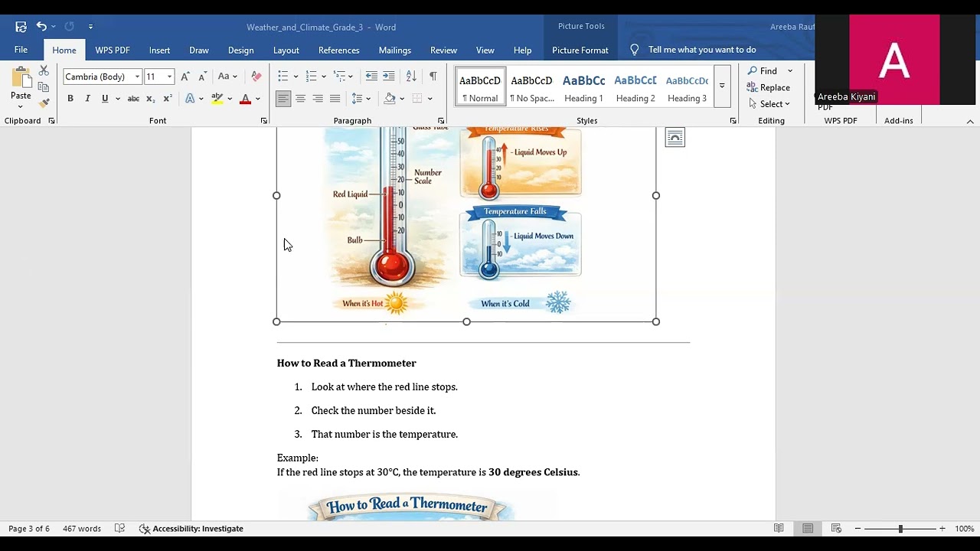Open the Paragraph dialog launcher
Viewport: 980px width, 551px height.
click(x=441, y=121)
